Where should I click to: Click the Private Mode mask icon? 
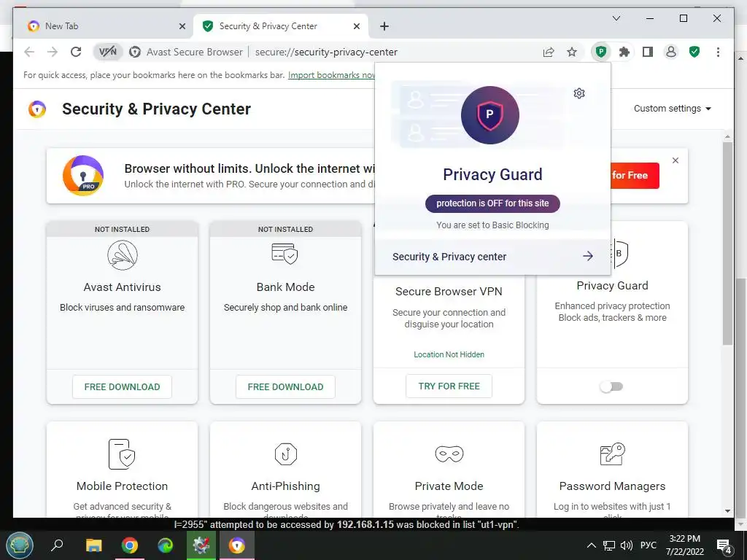[x=449, y=454]
